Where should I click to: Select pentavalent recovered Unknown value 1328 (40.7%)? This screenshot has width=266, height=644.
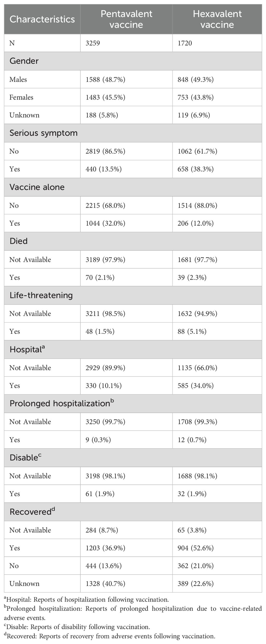(105, 584)
